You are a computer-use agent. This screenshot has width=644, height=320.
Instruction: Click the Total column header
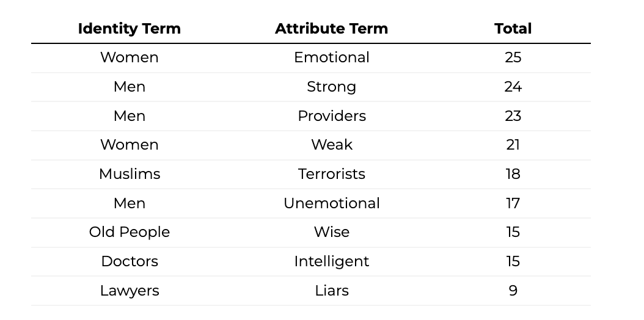(x=513, y=29)
